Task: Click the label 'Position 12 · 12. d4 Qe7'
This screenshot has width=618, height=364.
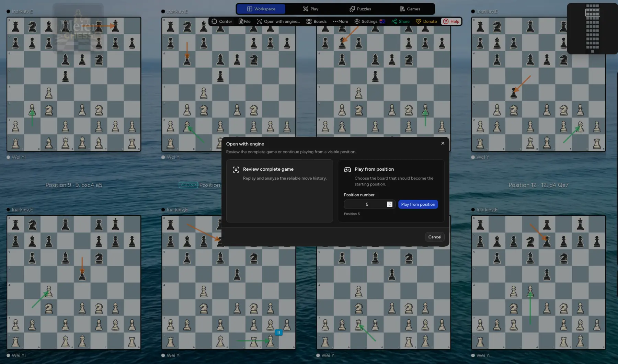Action: click(538, 185)
